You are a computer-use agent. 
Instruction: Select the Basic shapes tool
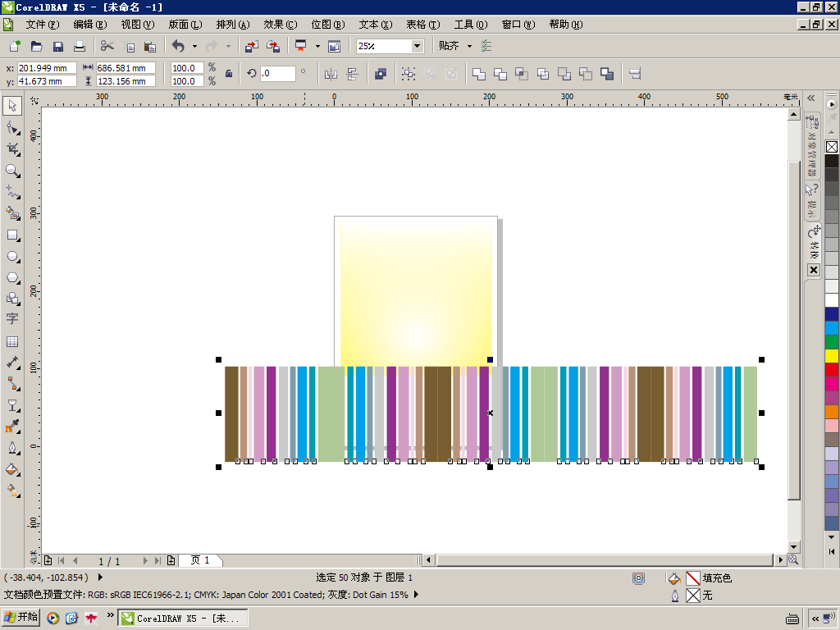pyautogui.click(x=13, y=299)
